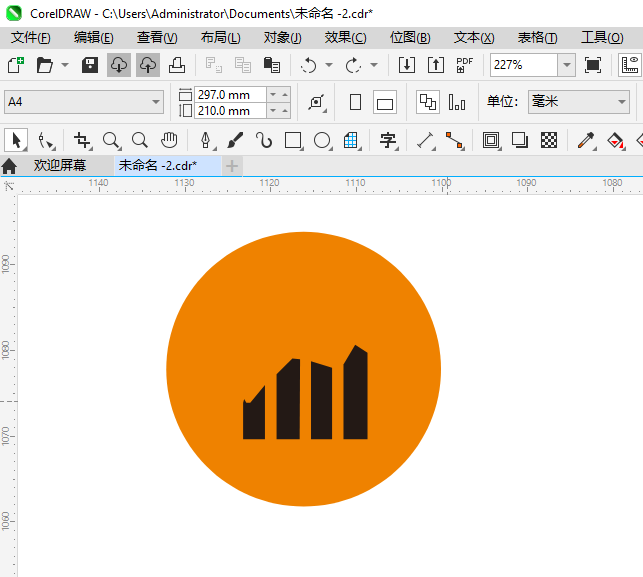The height and width of the screenshot is (577, 643).
Task: Select the first Zoom magnifier tool
Action: point(111,140)
